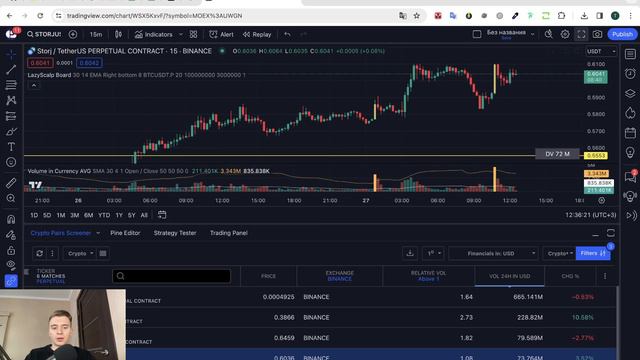This screenshot has width=640, height=360.
Task: Open the economic calendar panel
Action: tap(630, 133)
